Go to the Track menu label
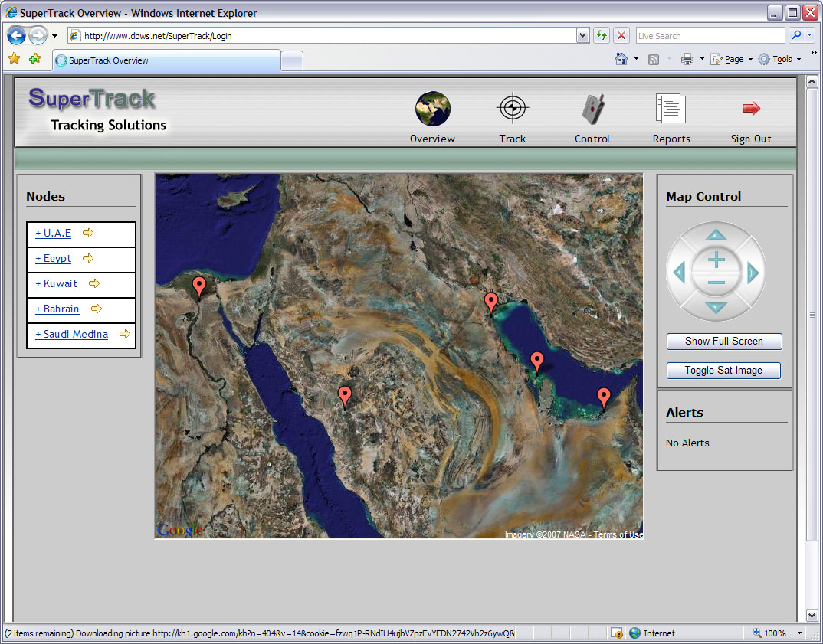This screenshot has height=644, width=823. click(x=513, y=139)
